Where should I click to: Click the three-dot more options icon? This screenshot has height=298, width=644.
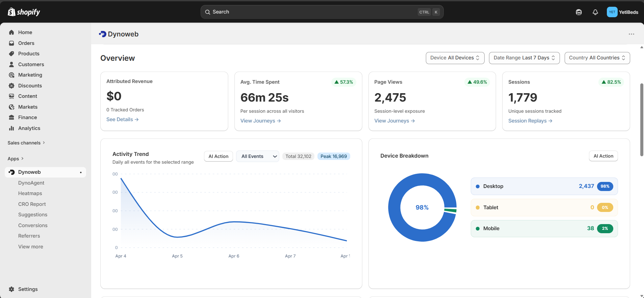pyautogui.click(x=631, y=34)
